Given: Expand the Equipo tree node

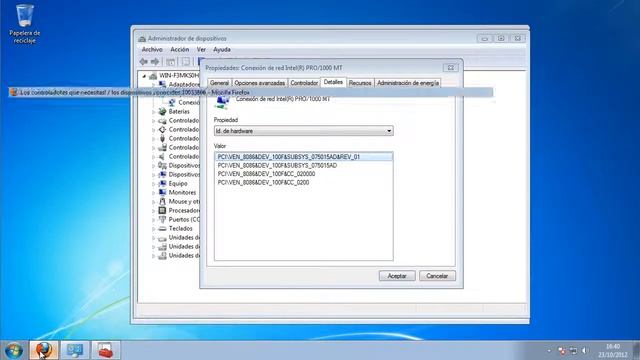Looking at the screenshot, I should (154, 184).
